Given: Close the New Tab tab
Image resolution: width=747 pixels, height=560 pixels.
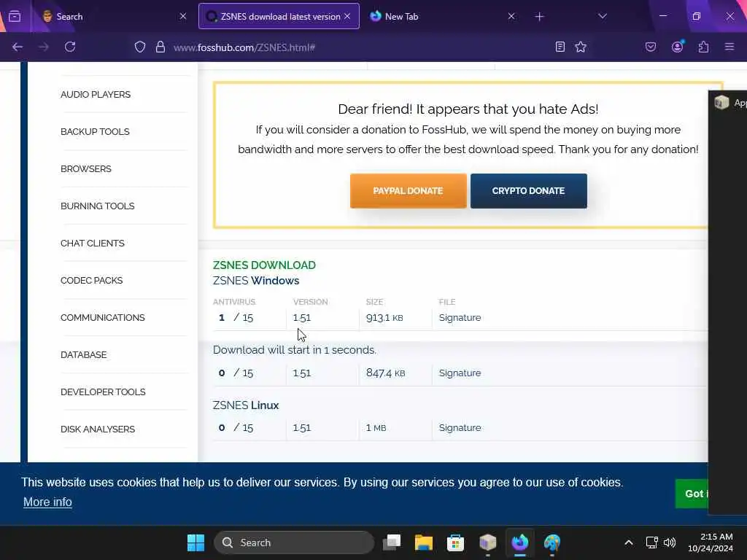Looking at the screenshot, I should [x=511, y=16].
